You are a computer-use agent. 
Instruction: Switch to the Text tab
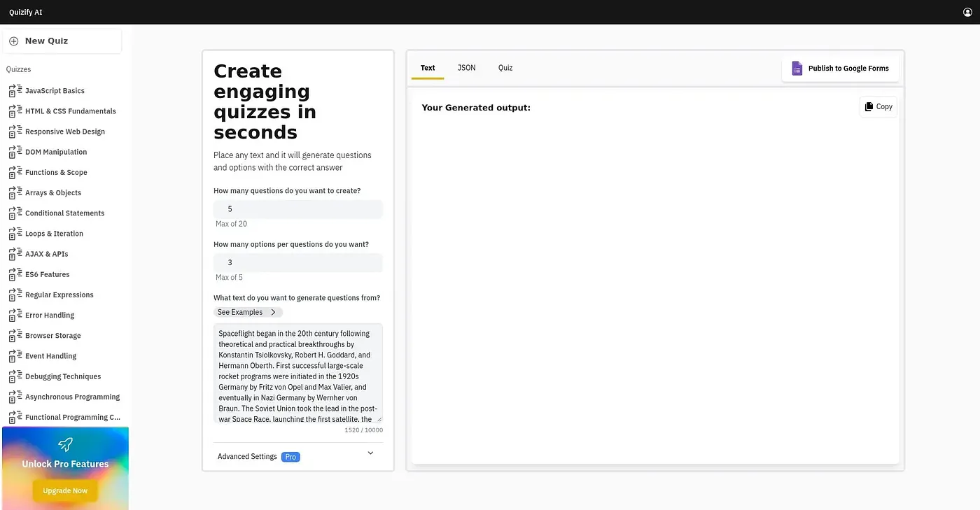(428, 68)
